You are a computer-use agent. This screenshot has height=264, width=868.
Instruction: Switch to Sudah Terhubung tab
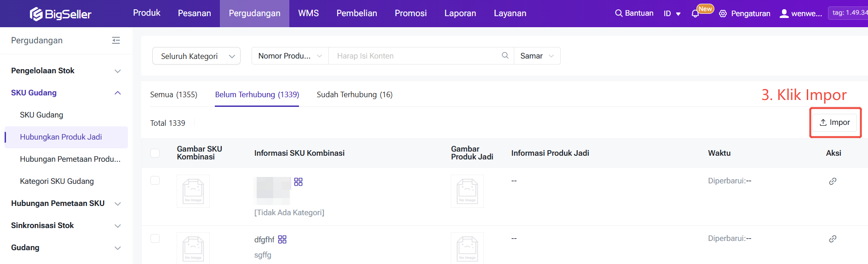click(354, 94)
